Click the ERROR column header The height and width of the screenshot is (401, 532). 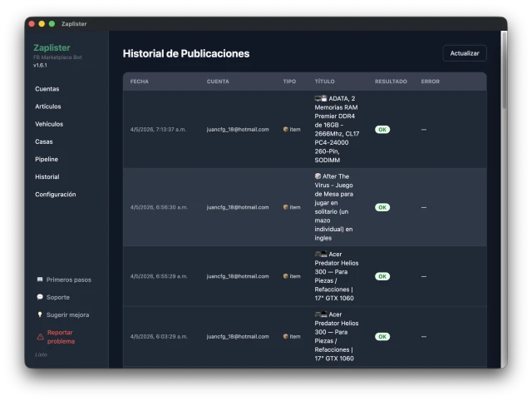(431, 82)
